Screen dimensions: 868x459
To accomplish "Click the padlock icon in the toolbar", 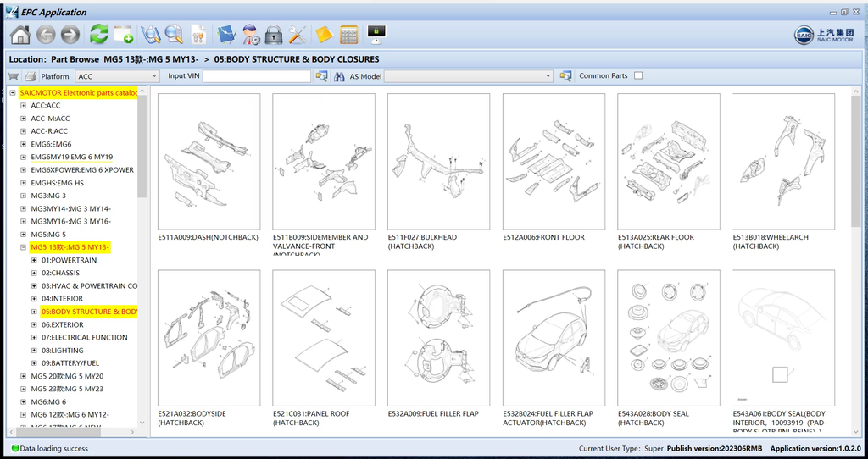I will point(272,35).
